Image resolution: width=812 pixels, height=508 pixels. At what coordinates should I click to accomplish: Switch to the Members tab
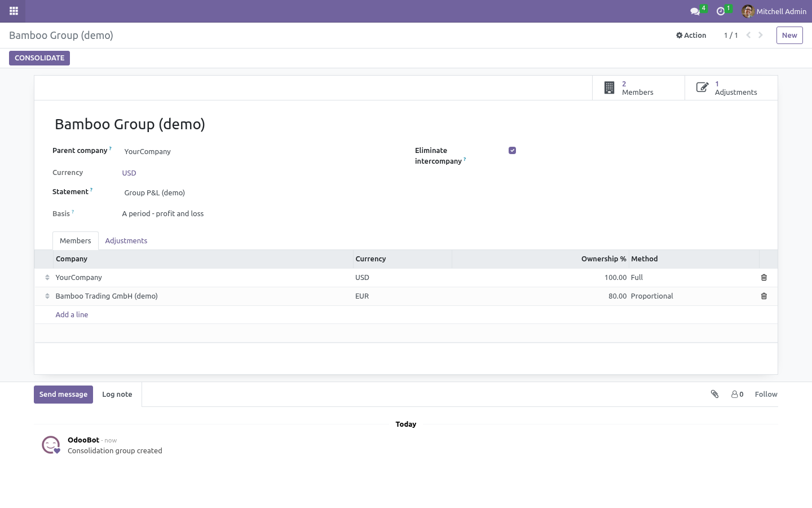tap(76, 240)
